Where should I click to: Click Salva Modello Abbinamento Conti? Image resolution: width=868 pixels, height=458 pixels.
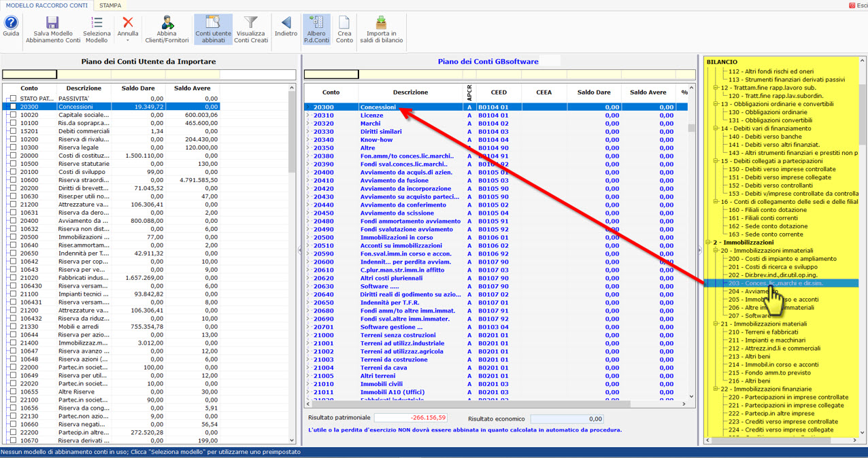point(53,29)
